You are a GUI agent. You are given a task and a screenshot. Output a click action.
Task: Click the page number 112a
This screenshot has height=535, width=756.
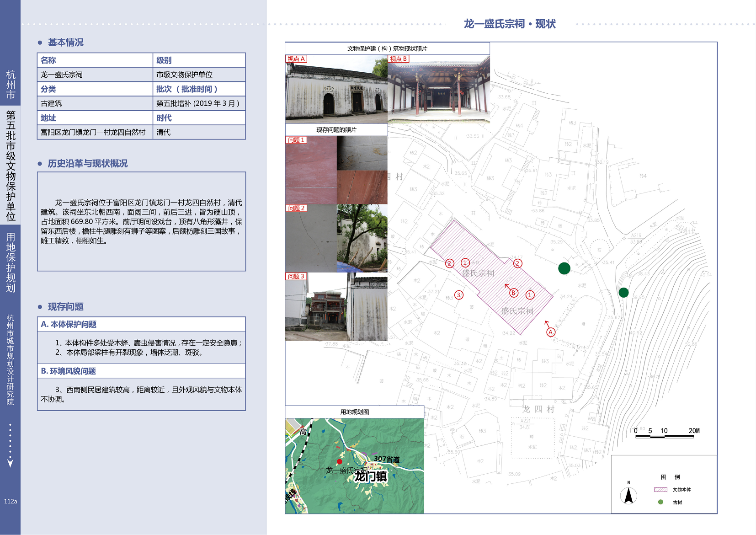point(11,501)
